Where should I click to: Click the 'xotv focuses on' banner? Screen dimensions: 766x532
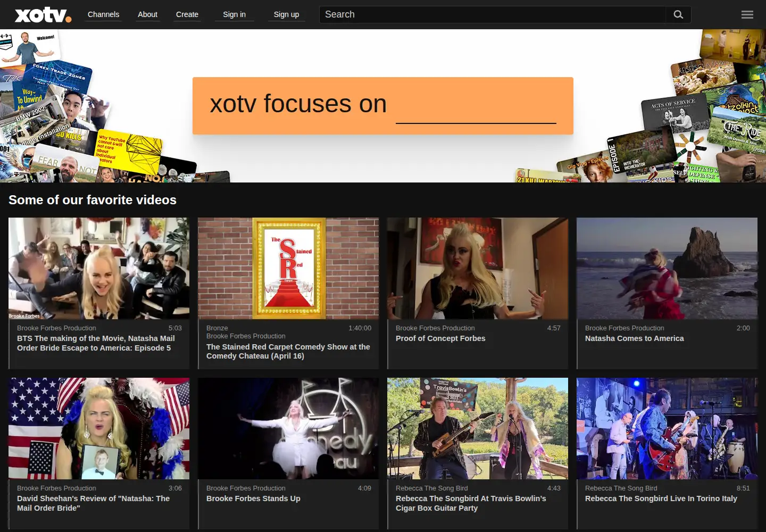[x=383, y=106]
